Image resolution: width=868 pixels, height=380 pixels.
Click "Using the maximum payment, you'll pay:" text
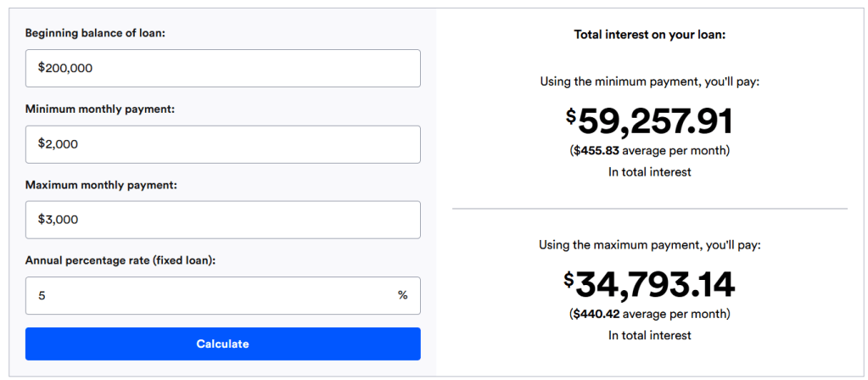649,245
